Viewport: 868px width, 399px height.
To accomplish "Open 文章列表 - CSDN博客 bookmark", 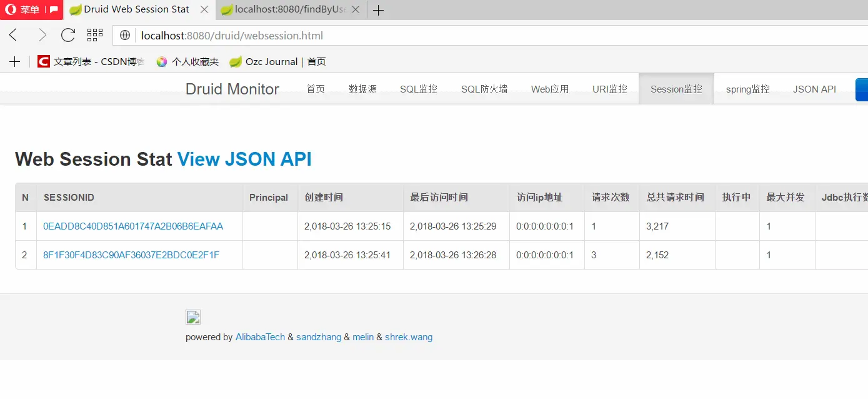I will coord(91,61).
